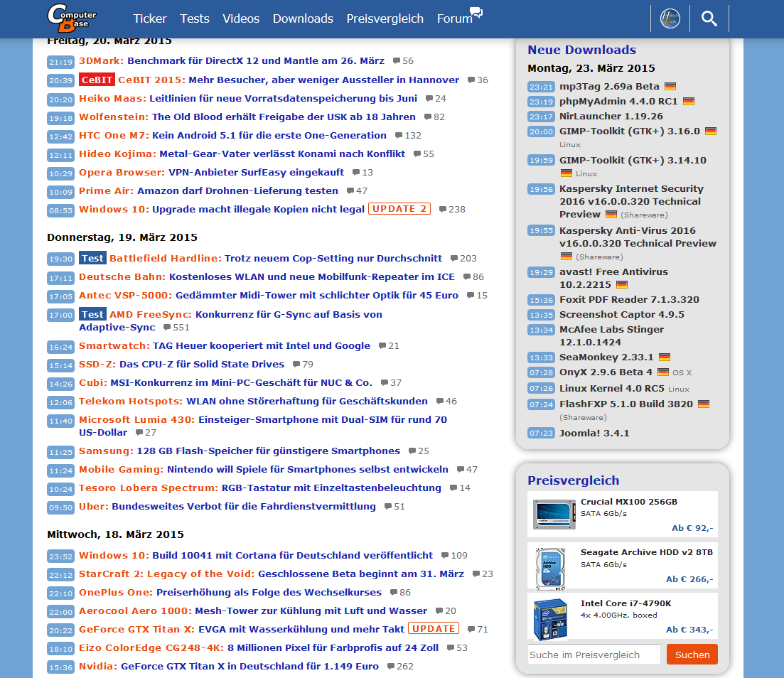Image resolution: width=784 pixels, height=678 pixels.
Task: Open the Tests menu item
Action: tap(195, 18)
